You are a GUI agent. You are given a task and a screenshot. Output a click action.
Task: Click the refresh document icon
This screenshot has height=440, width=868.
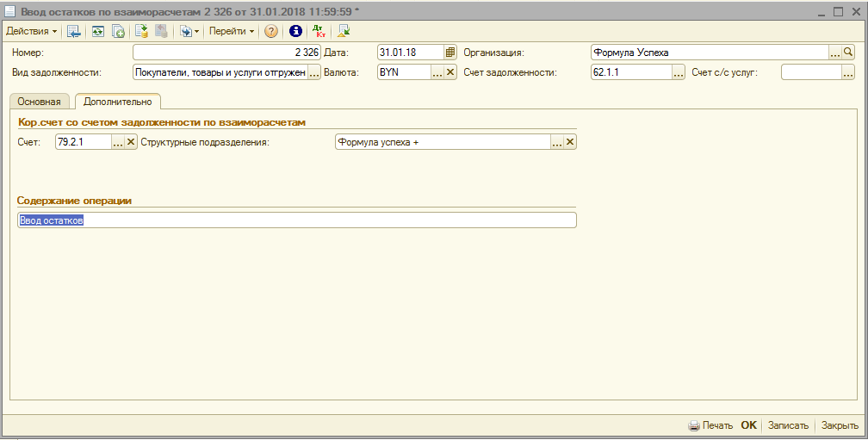tap(97, 31)
